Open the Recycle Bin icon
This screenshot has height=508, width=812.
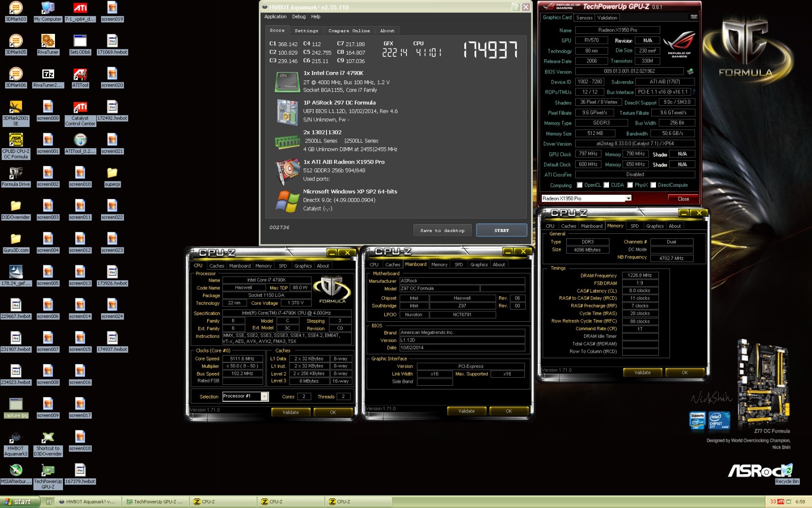pyautogui.click(x=787, y=474)
